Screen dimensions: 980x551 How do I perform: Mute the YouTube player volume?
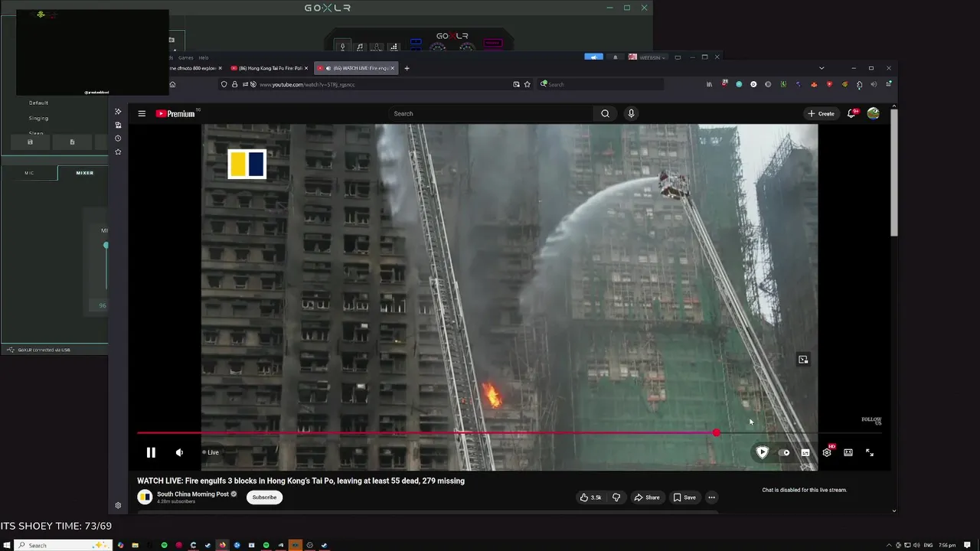pyautogui.click(x=179, y=452)
